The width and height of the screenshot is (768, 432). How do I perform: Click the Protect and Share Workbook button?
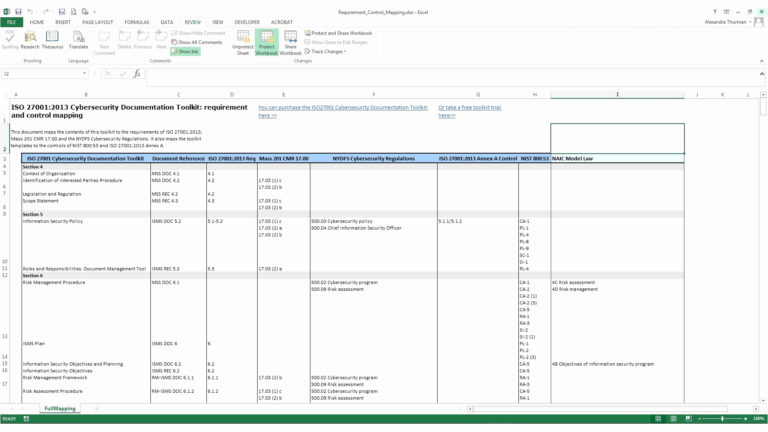[x=340, y=33]
